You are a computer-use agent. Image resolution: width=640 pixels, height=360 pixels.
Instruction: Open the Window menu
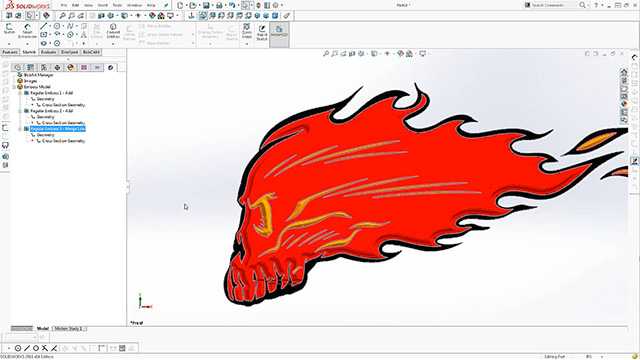coord(134,5)
